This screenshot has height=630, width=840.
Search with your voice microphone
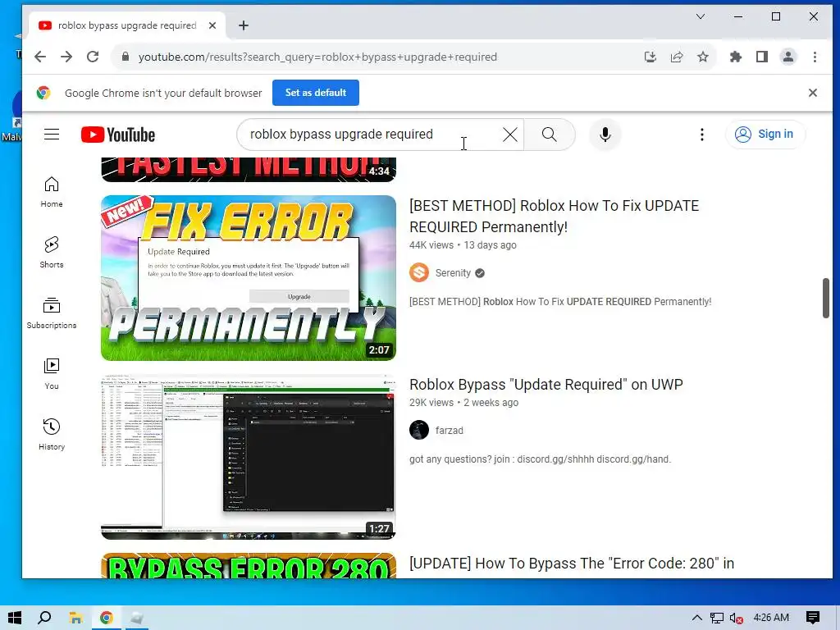click(605, 135)
